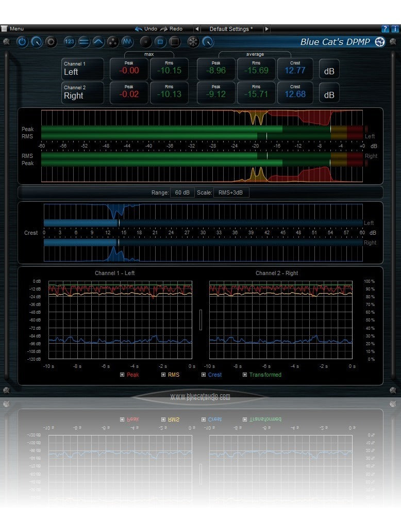This screenshot has height=532, width=401.
Task: Click the info 'i' icon
Action: pos(394,29)
